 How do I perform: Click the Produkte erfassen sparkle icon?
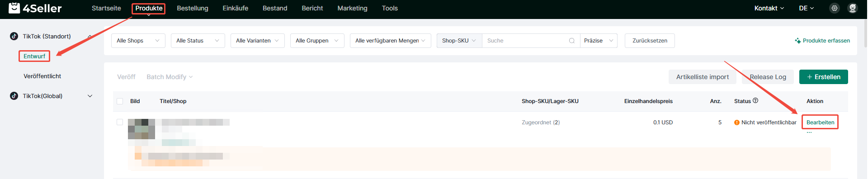[x=798, y=41]
